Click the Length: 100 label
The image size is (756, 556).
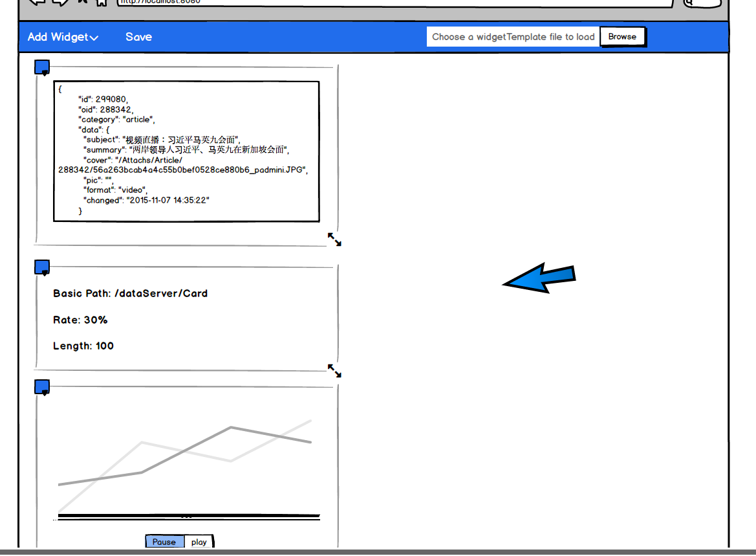[83, 346]
